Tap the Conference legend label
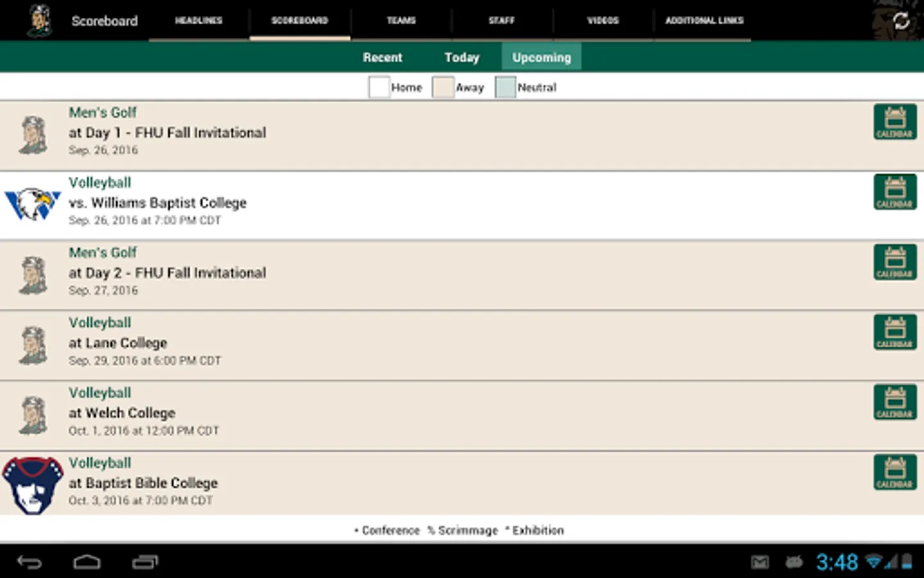Image resolution: width=924 pixels, height=578 pixels. [x=387, y=530]
